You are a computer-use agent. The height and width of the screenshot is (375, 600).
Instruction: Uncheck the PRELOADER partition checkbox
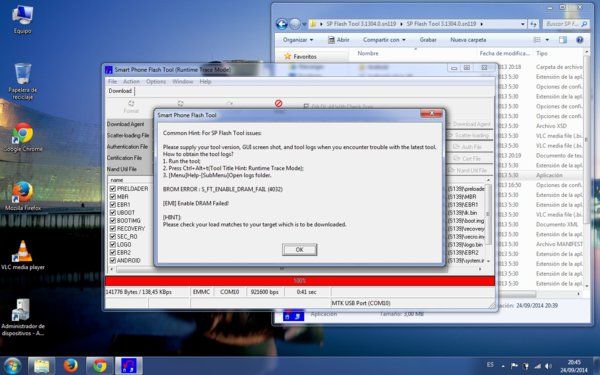(113, 189)
